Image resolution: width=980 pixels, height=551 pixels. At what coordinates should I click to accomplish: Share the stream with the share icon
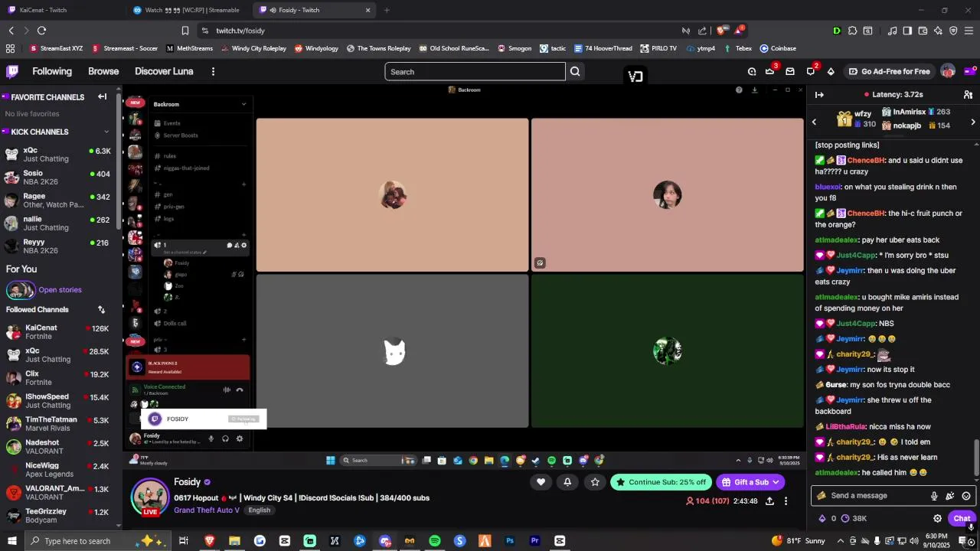coord(769,501)
